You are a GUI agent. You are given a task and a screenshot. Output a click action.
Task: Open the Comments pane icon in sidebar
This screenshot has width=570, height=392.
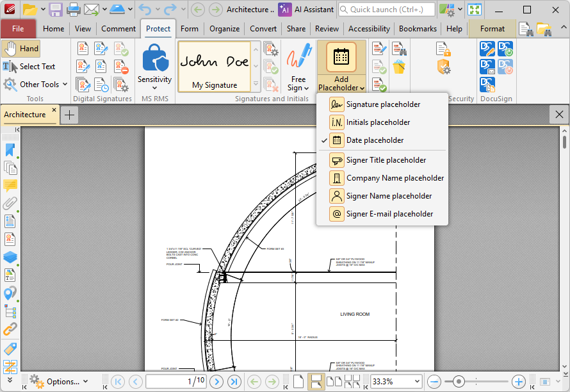(10, 186)
